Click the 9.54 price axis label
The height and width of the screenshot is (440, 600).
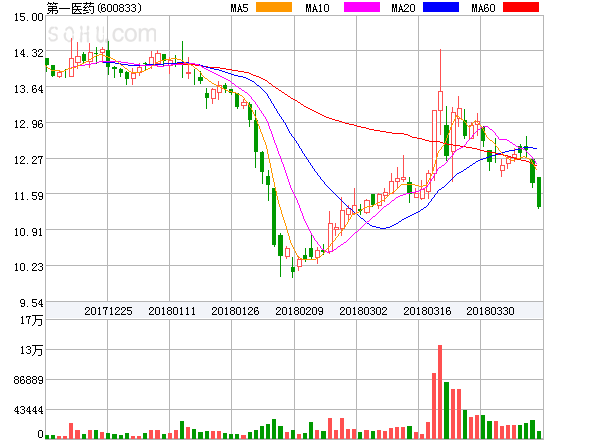pyautogui.click(x=32, y=303)
